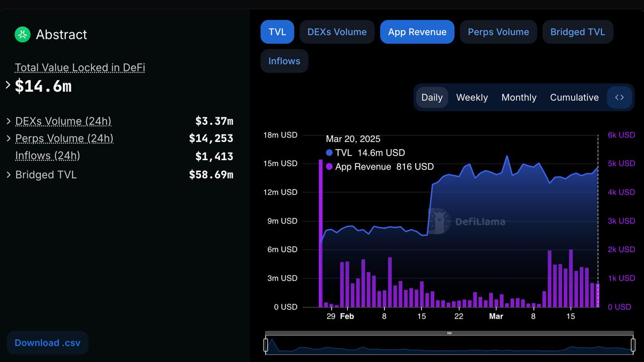Click the Total Value Locked in DeFi label
644x362 pixels.
[80, 67]
